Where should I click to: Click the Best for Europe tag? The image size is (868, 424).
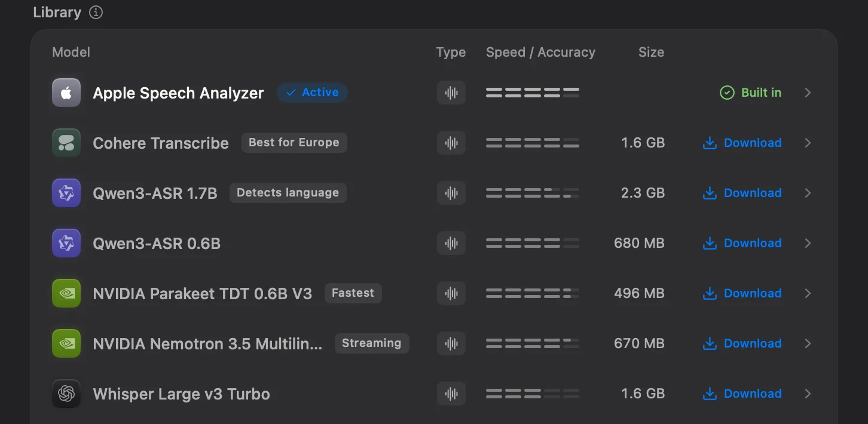294,143
